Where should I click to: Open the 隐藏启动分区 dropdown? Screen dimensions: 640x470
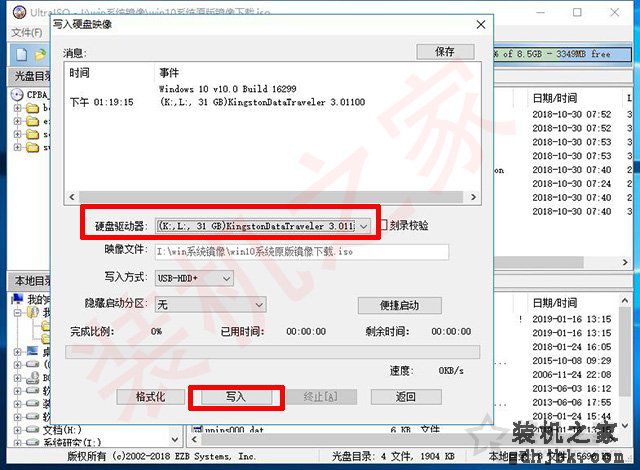point(259,305)
